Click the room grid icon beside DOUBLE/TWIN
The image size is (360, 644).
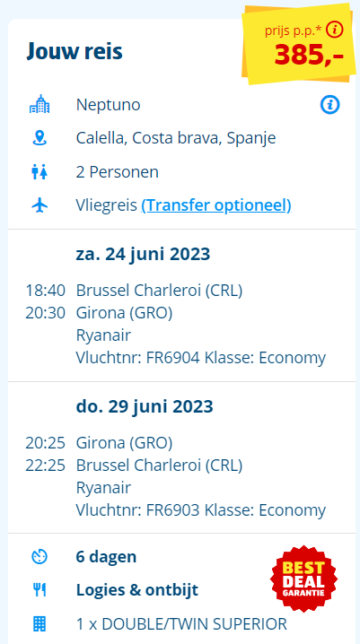tap(40, 624)
